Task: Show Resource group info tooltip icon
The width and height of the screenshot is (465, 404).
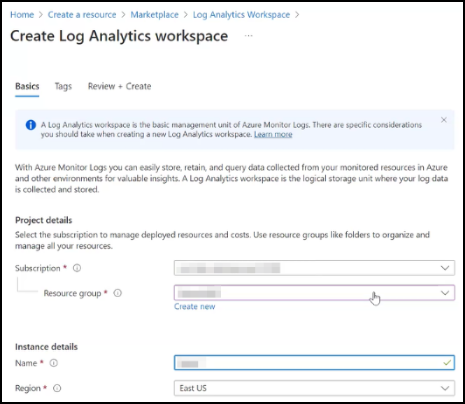Action: pyautogui.click(x=118, y=293)
